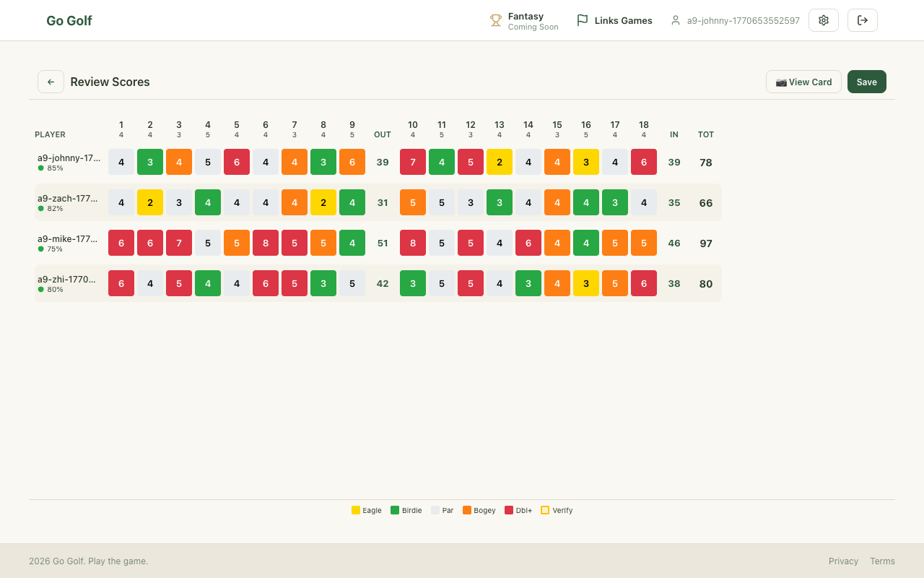
Task: Open the Terms link in footer
Action: 882,561
